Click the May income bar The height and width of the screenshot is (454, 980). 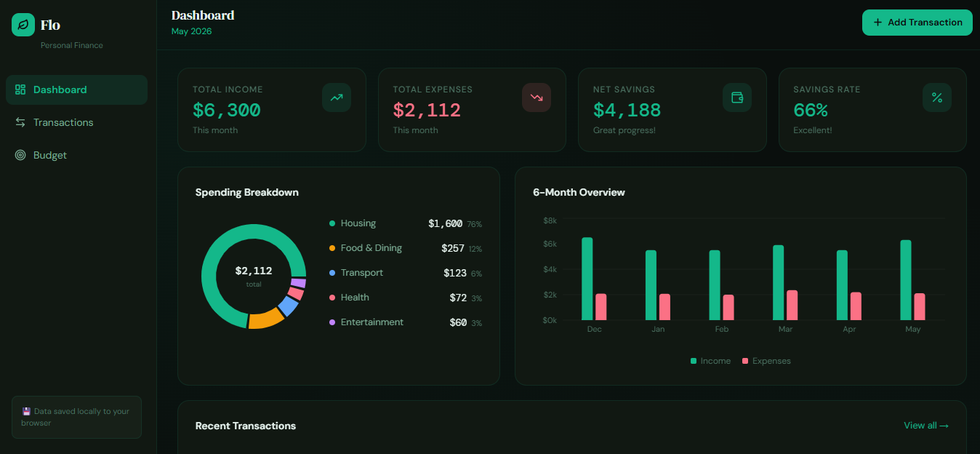(x=906, y=280)
